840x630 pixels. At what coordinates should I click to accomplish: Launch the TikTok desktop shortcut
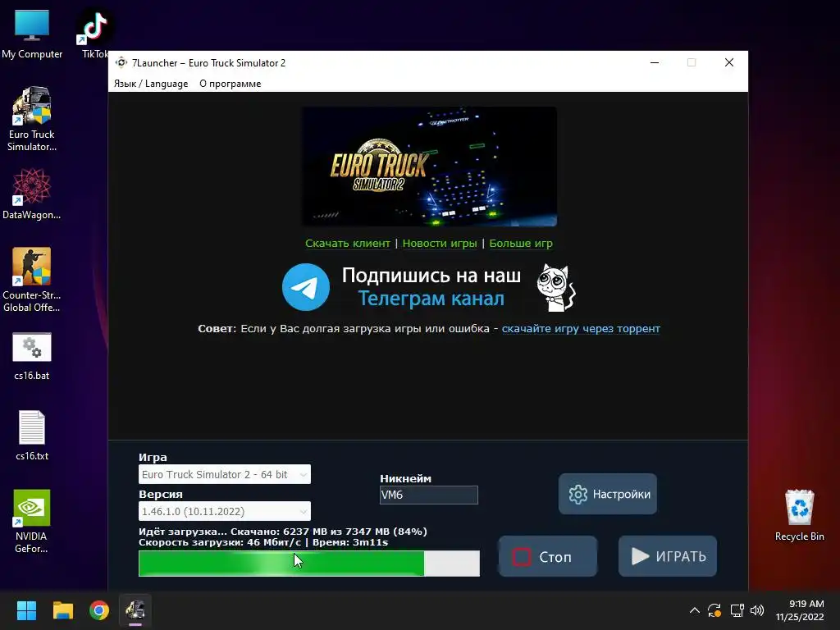(x=95, y=33)
